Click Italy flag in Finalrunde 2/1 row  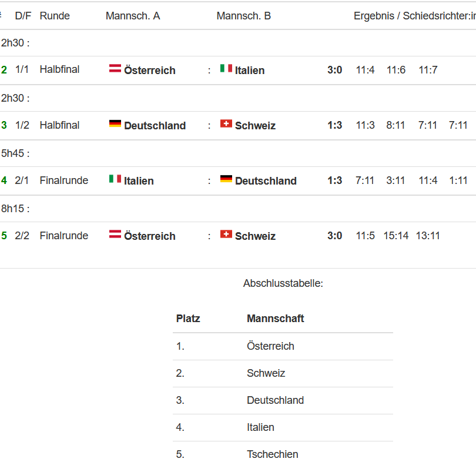pyautogui.click(x=115, y=179)
